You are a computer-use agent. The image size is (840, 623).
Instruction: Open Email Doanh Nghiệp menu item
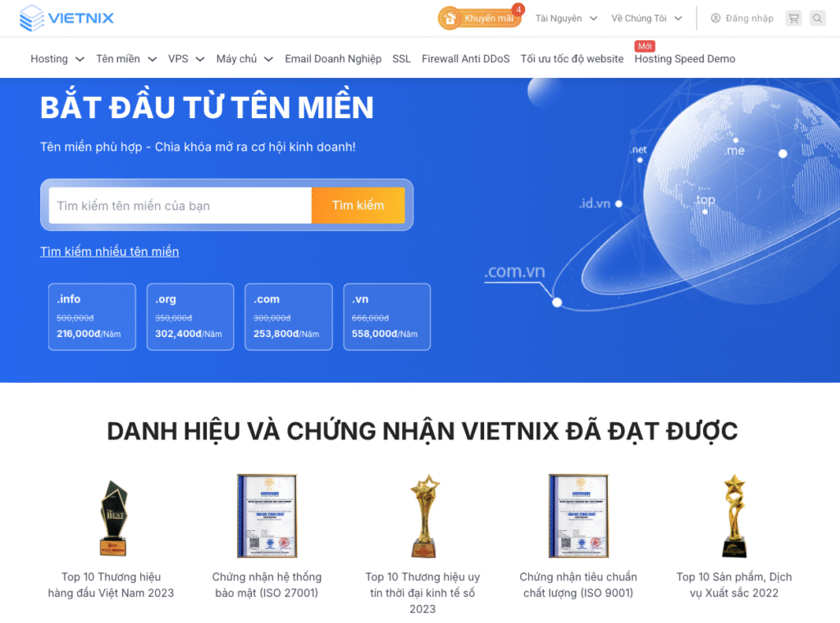coord(333,59)
